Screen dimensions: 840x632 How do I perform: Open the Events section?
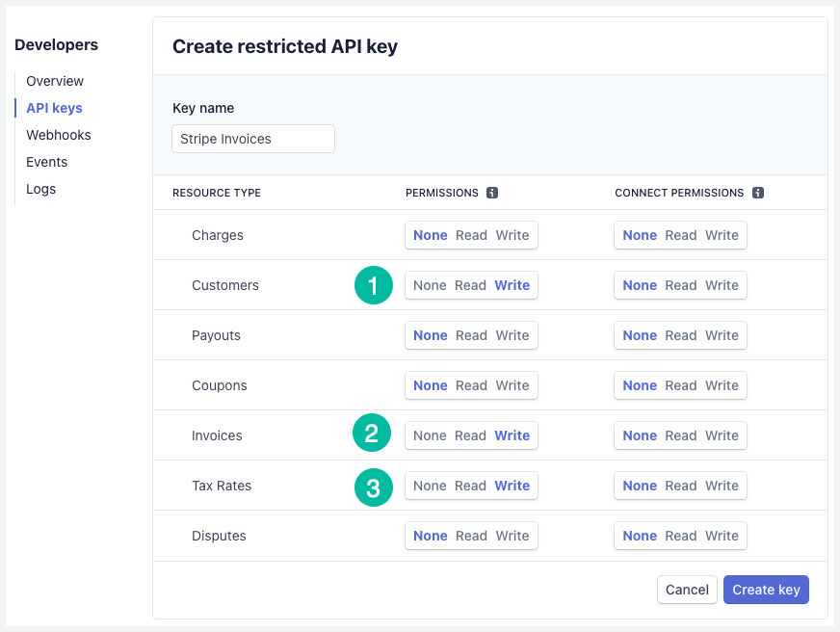[46, 162]
